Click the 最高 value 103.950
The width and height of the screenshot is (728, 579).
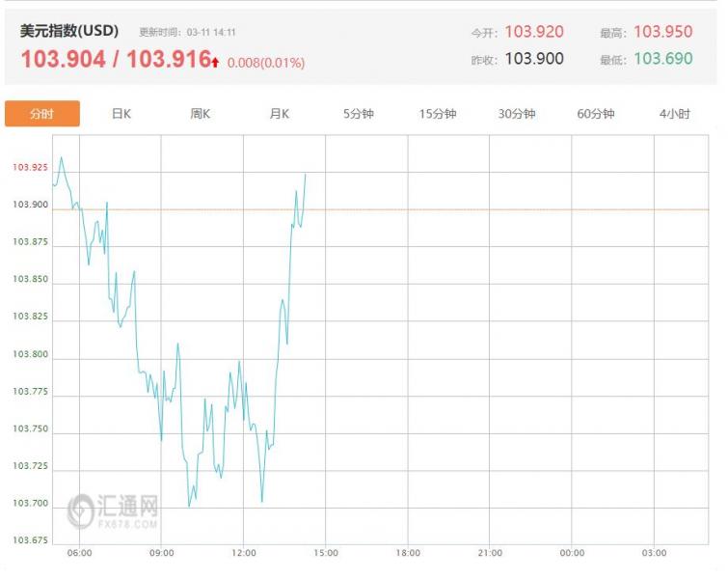point(663,32)
